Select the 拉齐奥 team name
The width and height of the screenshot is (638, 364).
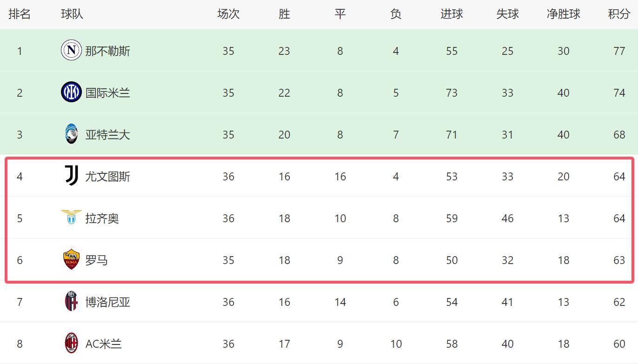coord(102,218)
